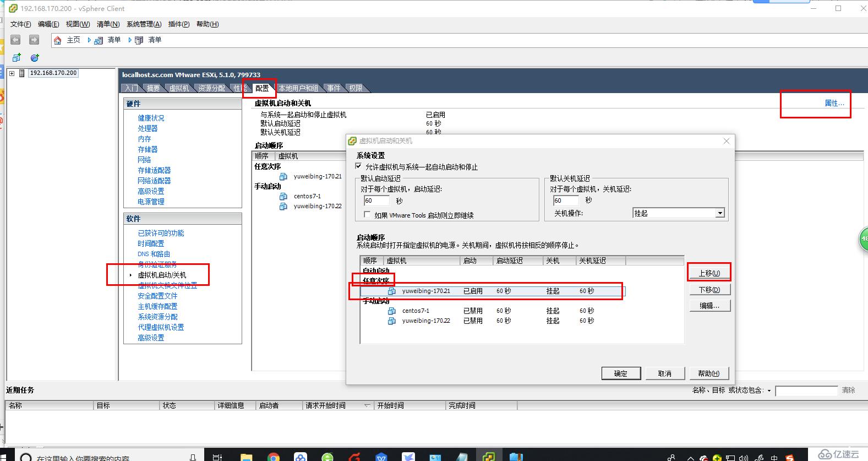Switch to the 资源分配 tab

[212, 88]
